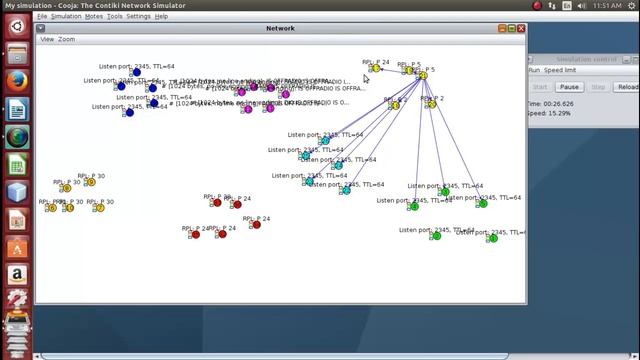Click the left arrow of the bottom scrollbar
Image resolution: width=640 pixels, height=360 pixels.
[x=37, y=356]
